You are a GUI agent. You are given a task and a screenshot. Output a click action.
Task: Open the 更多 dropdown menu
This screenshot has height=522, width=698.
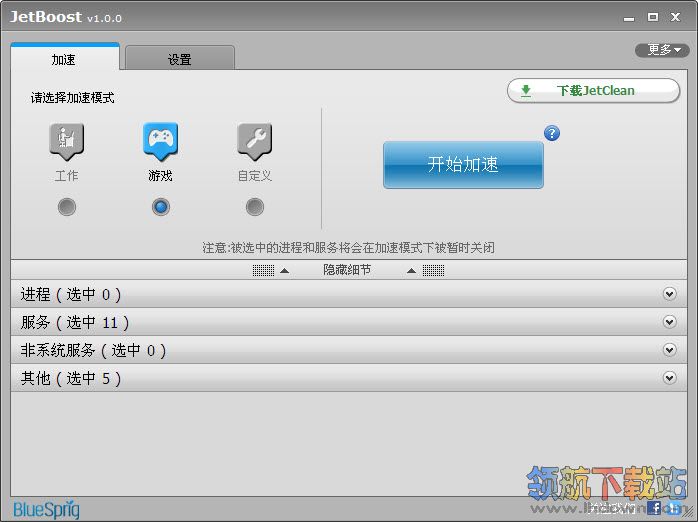(662, 50)
